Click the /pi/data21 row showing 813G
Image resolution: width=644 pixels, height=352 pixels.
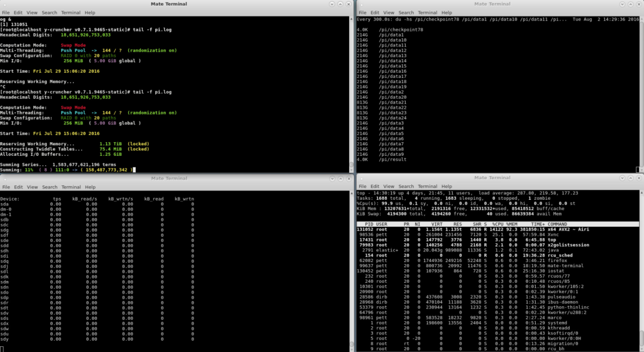pos(382,102)
